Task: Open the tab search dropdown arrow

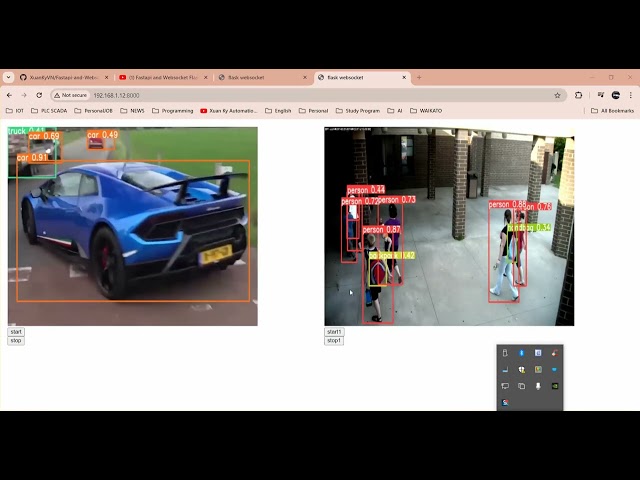Action: click(9, 77)
